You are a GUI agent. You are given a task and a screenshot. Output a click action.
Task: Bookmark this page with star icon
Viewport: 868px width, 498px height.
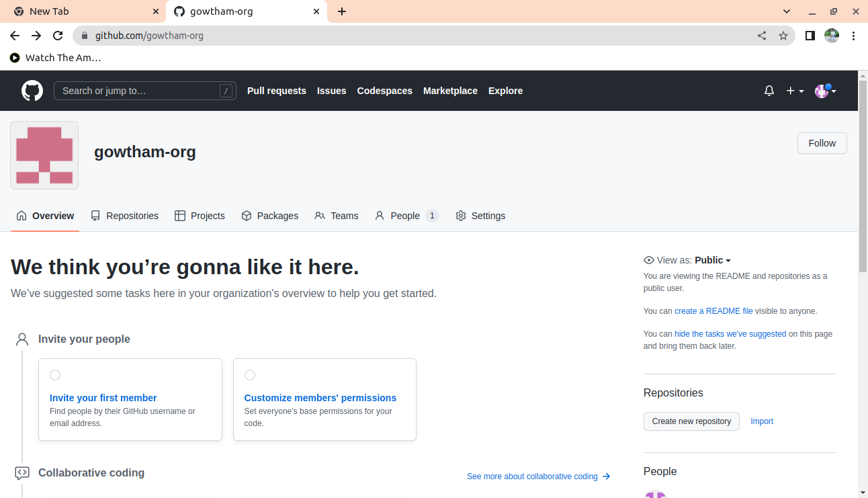point(783,36)
